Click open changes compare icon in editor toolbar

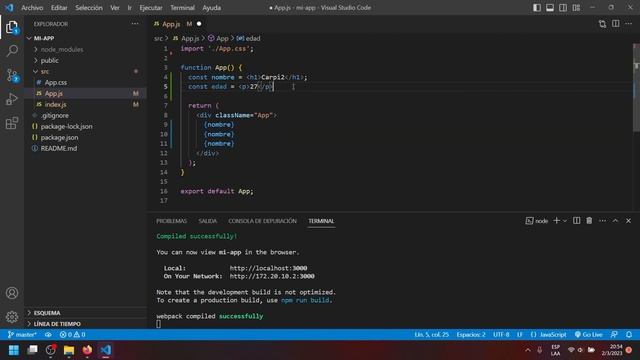click(602, 24)
